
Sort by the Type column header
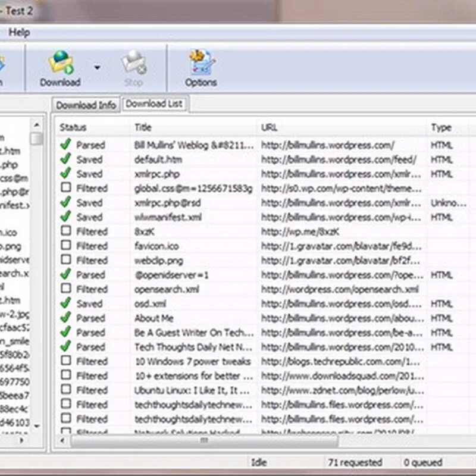click(441, 127)
